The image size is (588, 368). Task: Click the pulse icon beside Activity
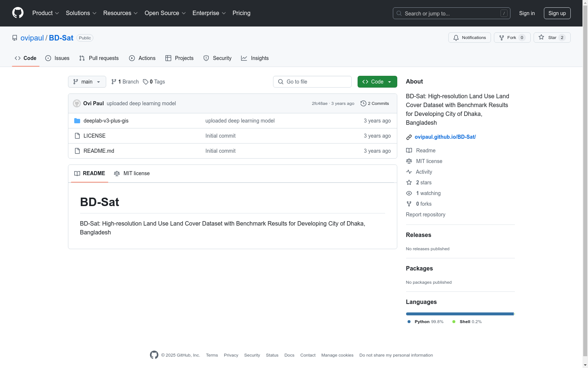tap(409, 172)
